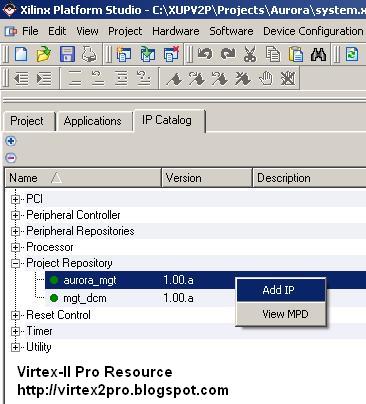Click the Copy icon
The width and height of the screenshot is (366, 404).
pos(273,54)
